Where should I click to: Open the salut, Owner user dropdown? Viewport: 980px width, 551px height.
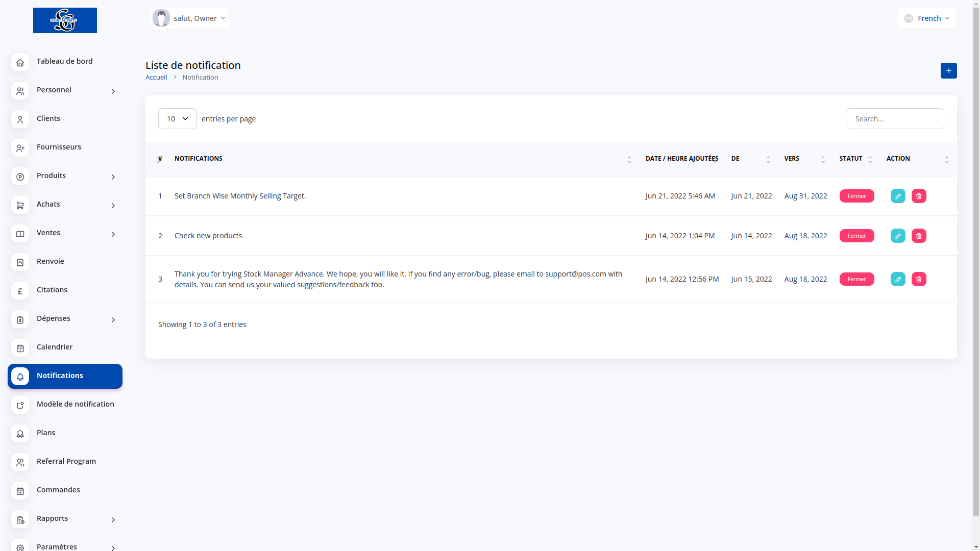[190, 18]
